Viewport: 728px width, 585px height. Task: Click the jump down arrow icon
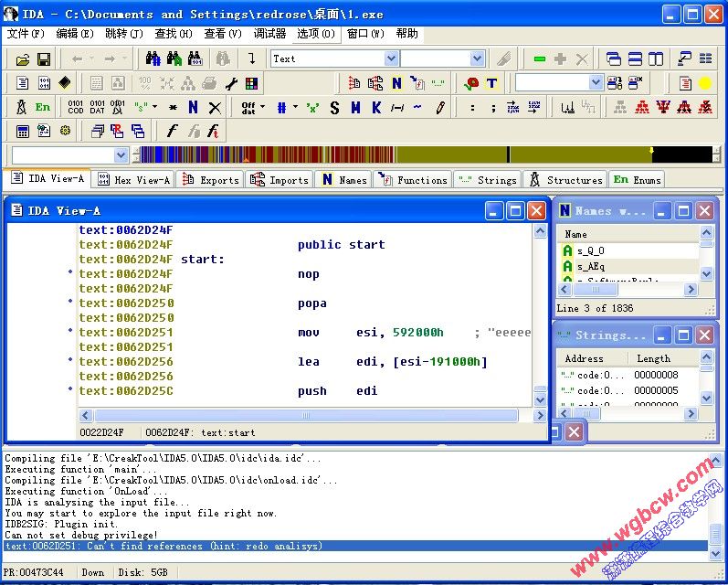tap(251, 58)
